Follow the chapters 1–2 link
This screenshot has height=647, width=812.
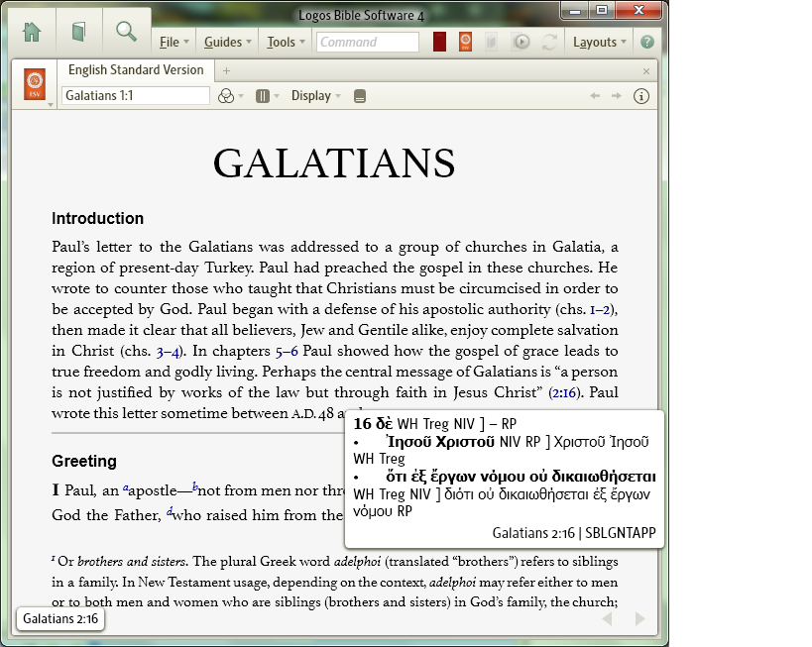(x=600, y=309)
